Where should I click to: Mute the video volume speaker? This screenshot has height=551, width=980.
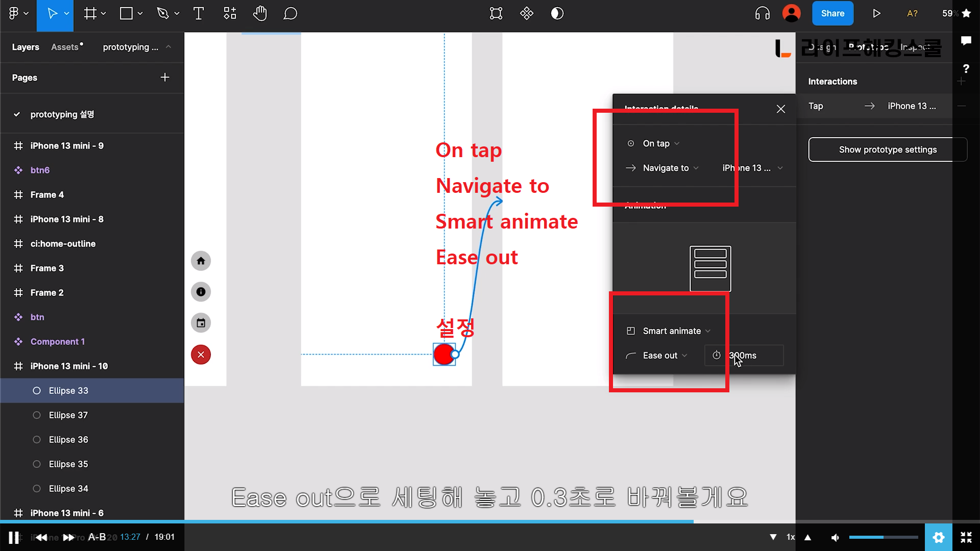pyautogui.click(x=835, y=537)
